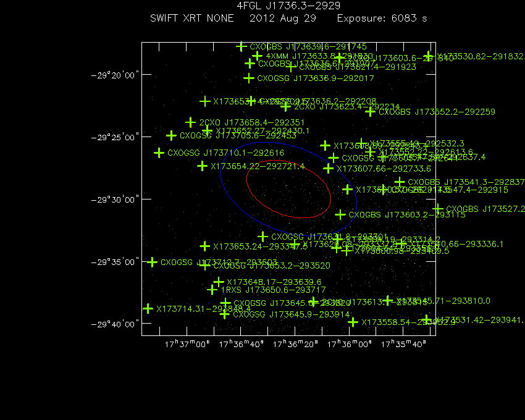Pick the cross marker of CXOGBS J173552.2-292259
Image resolution: width=525 pixels, height=420 pixels.
coord(370,112)
